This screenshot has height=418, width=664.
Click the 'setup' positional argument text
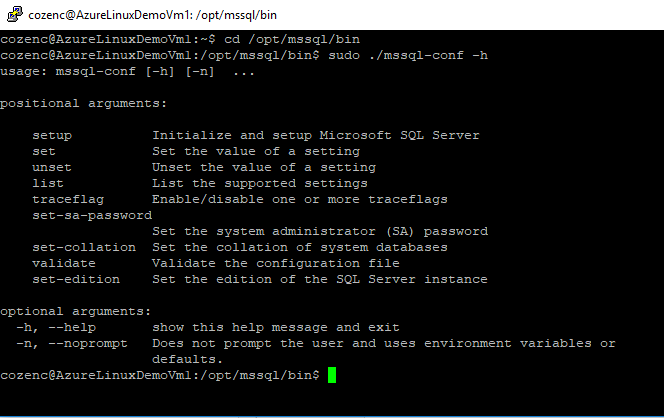click(x=52, y=136)
